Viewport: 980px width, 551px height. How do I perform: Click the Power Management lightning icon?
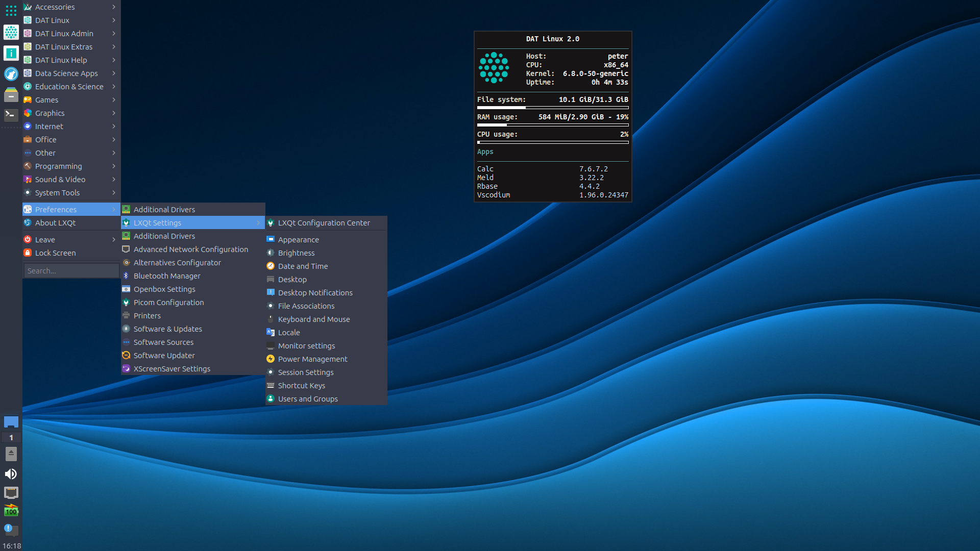271,359
